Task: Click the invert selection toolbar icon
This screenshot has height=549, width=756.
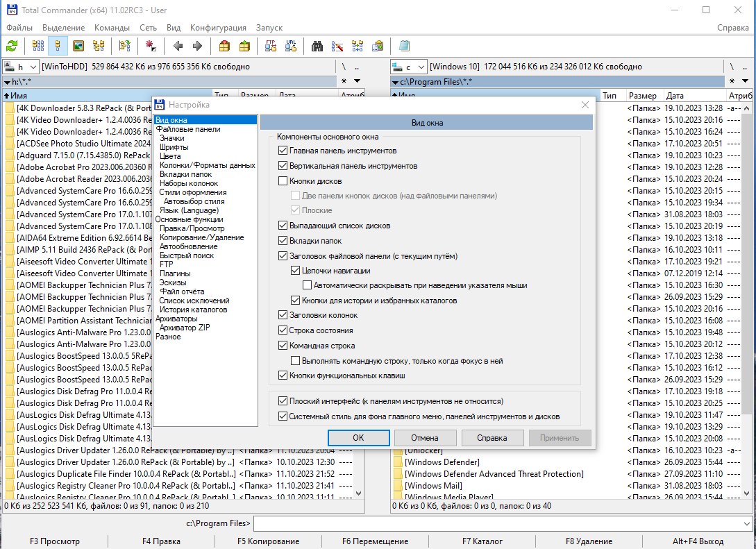Action: [125, 47]
